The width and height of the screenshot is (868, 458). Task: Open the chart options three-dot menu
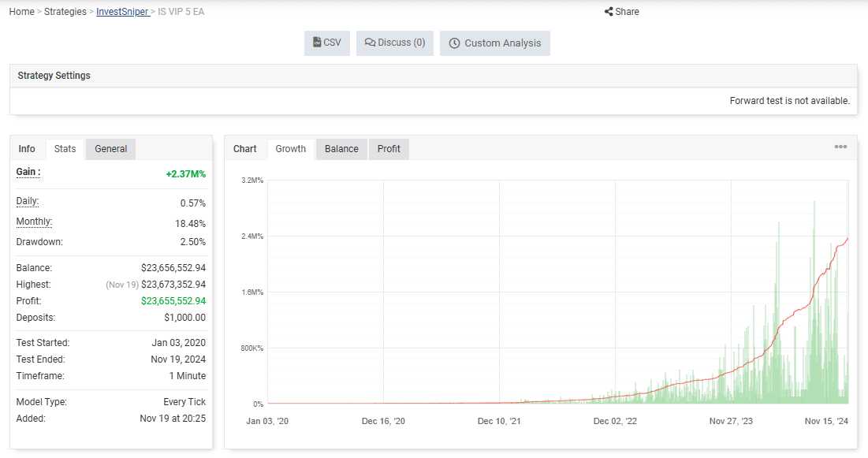click(840, 147)
